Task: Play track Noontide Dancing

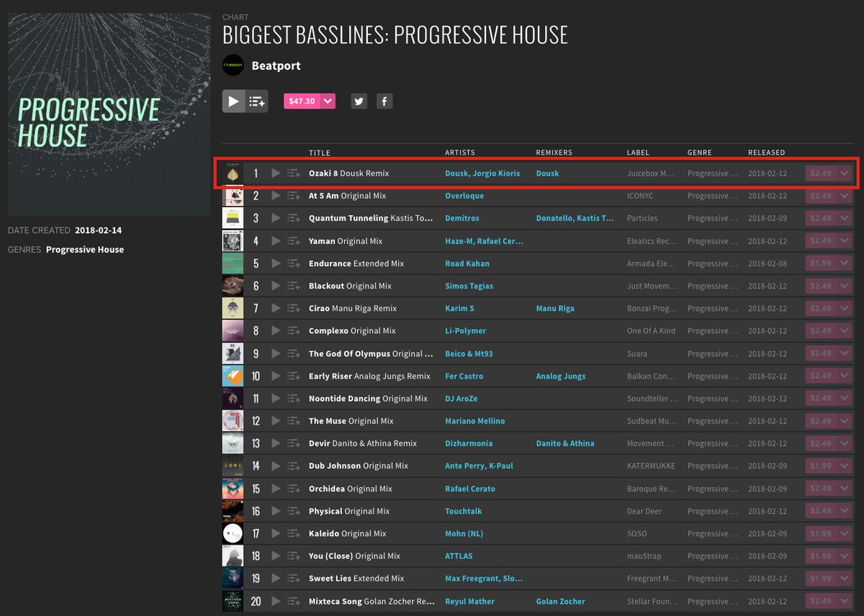Action: pos(276,398)
